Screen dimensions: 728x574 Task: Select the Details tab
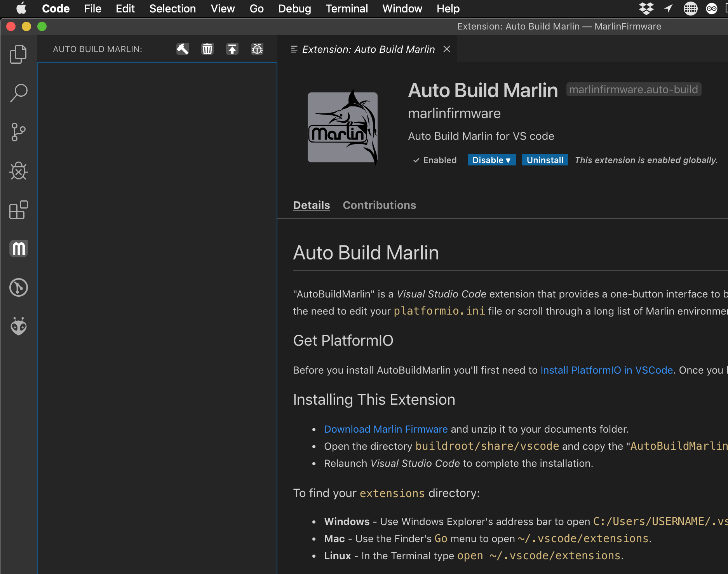(x=311, y=205)
